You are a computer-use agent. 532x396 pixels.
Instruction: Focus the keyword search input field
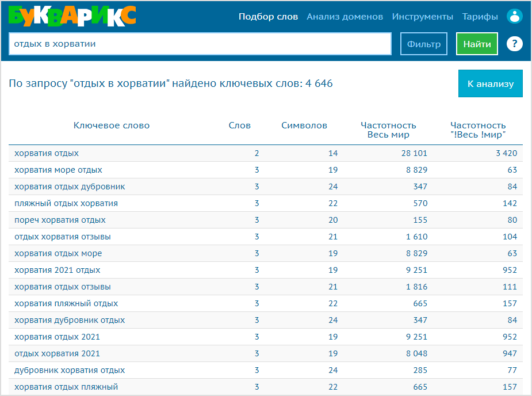[x=200, y=44]
